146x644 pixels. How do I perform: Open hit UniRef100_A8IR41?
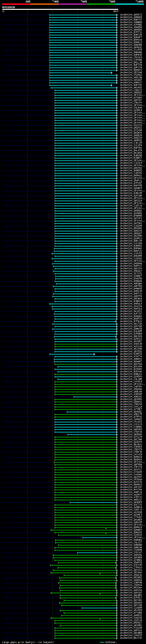pyautogui.click(x=131, y=88)
